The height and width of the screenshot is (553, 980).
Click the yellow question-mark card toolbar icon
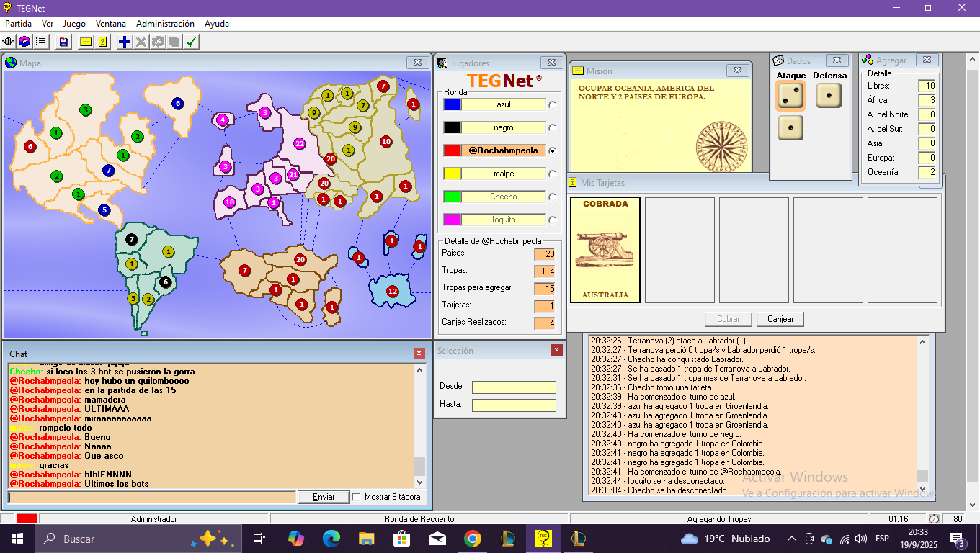click(x=102, y=42)
